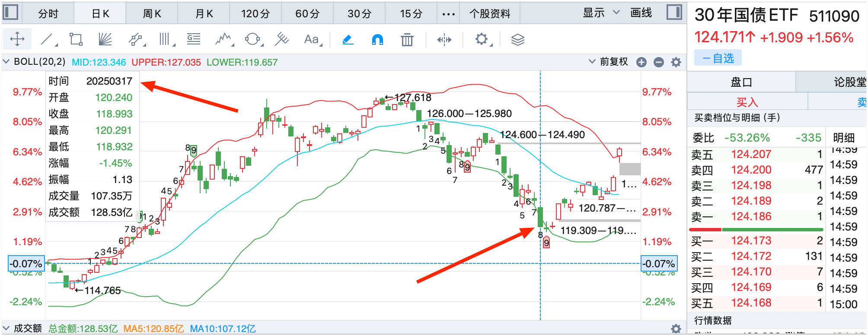The image size is (868, 335).
Task: Toggle the blue highlighter pen mode
Action: (348, 40)
